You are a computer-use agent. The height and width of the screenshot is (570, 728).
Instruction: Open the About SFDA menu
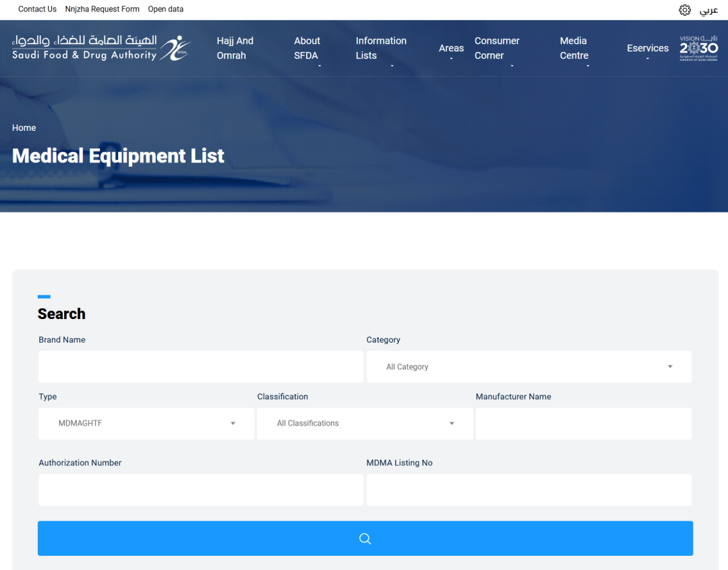(307, 49)
